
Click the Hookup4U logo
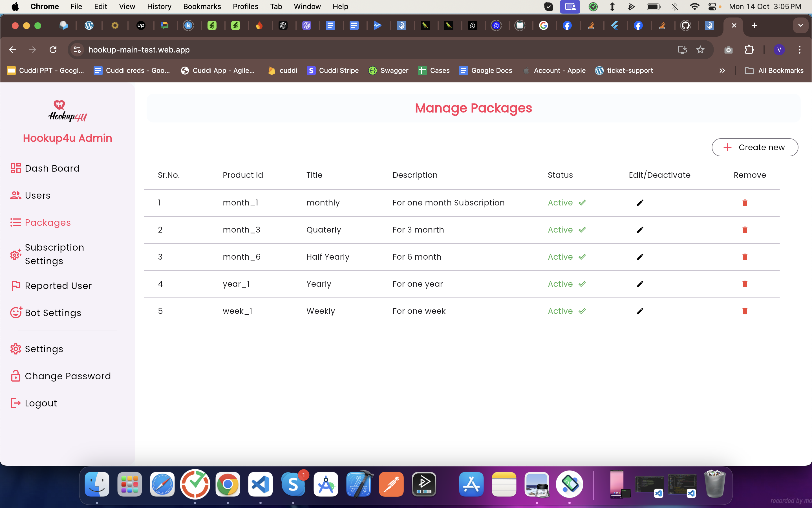click(67, 111)
